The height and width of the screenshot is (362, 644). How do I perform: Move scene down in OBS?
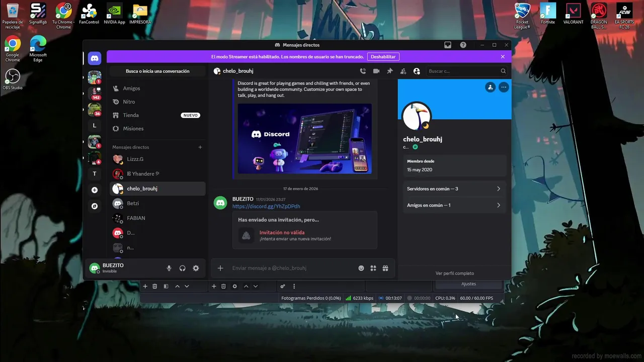187,287
